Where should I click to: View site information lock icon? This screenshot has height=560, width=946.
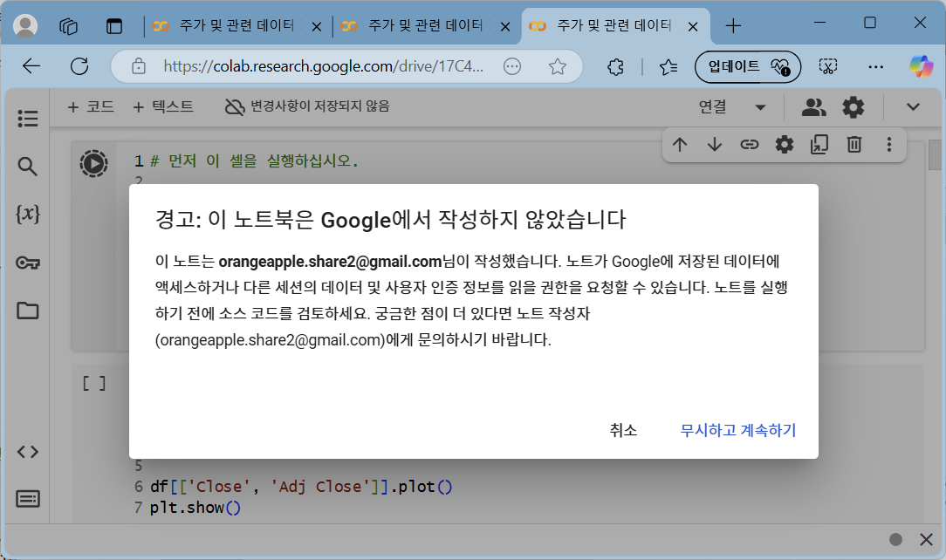[x=139, y=65]
